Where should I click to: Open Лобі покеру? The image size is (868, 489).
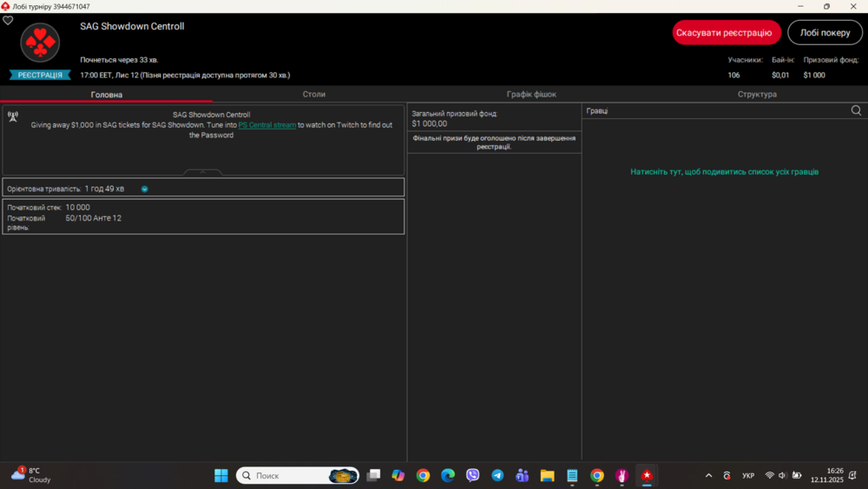(825, 33)
